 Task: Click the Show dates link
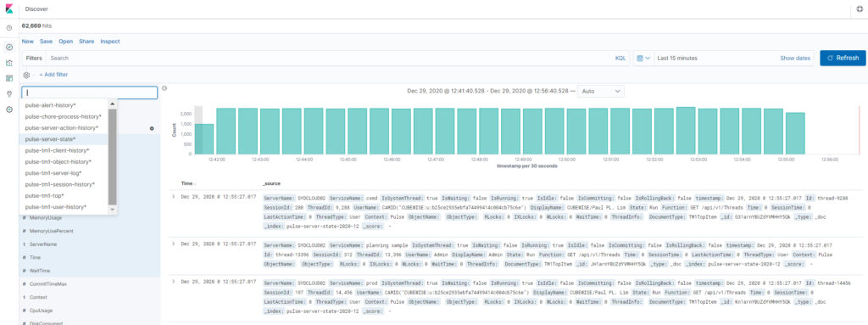coord(795,58)
